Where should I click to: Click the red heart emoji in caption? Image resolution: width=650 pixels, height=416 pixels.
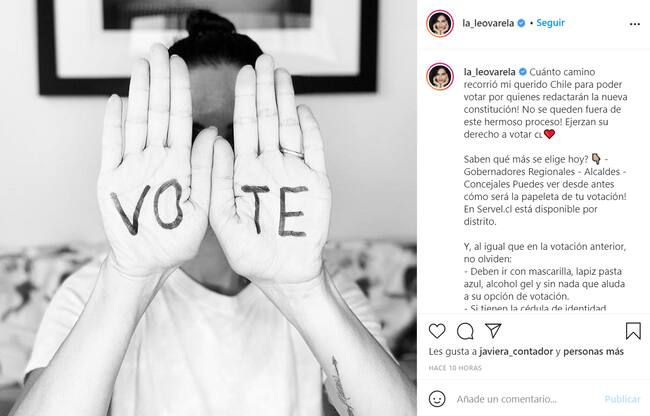tap(549, 134)
